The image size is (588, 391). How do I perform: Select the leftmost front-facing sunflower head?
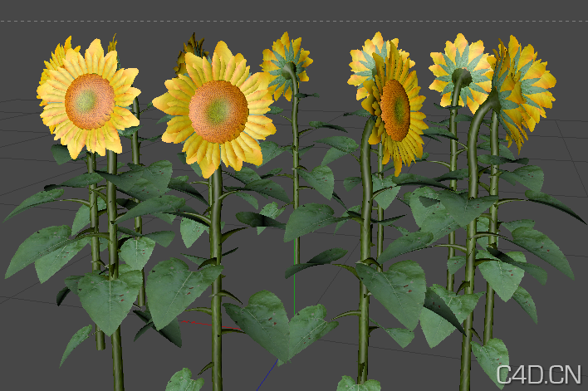[89, 99]
